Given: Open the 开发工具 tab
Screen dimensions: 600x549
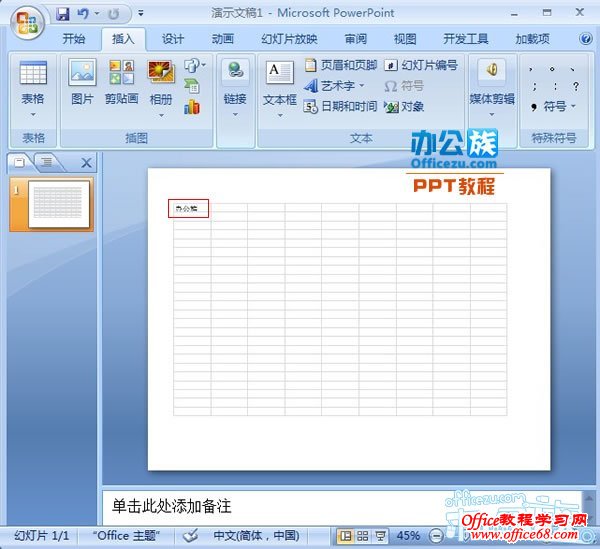Looking at the screenshot, I should pyautogui.click(x=466, y=39).
